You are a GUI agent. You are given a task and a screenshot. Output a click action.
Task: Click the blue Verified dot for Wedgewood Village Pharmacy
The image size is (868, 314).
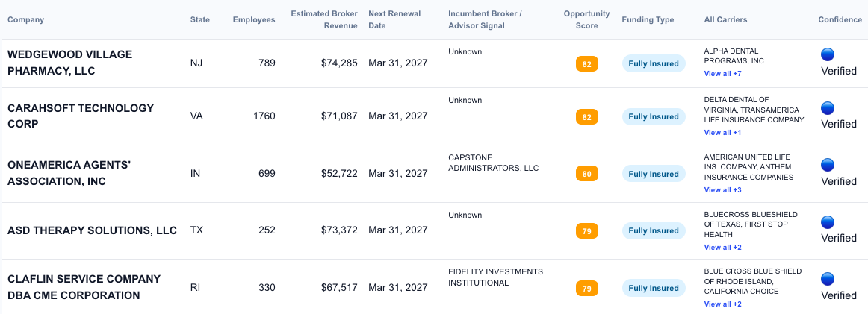(828, 54)
